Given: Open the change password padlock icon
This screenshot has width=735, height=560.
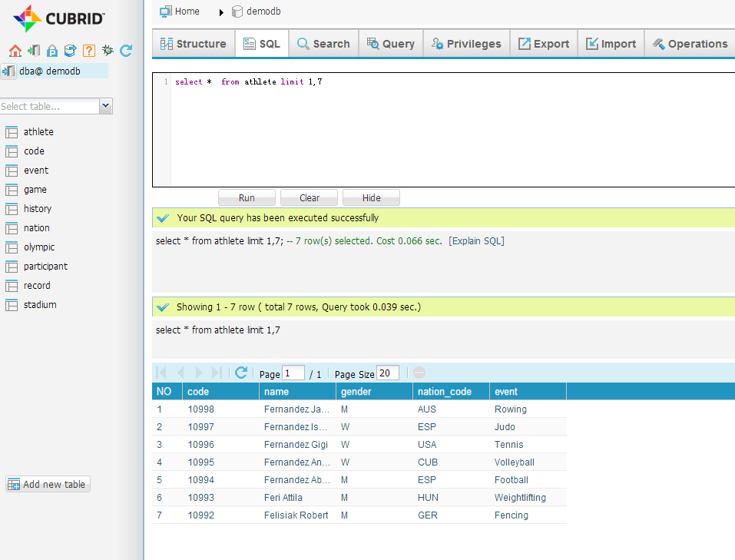Looking at the screenshot, I should click(52, 51).
